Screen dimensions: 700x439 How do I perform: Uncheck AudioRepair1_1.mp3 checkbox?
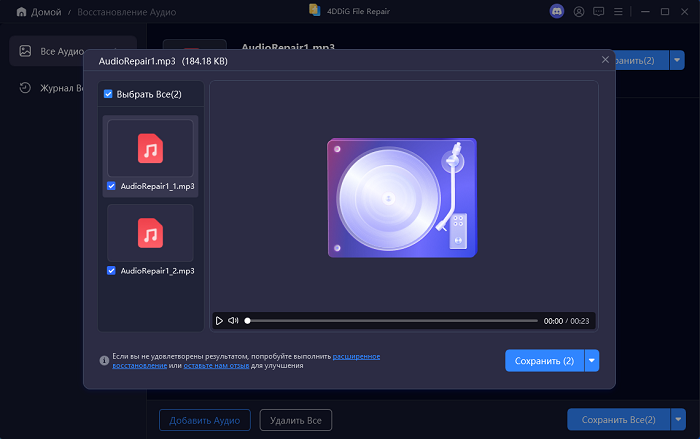(111, 186)
